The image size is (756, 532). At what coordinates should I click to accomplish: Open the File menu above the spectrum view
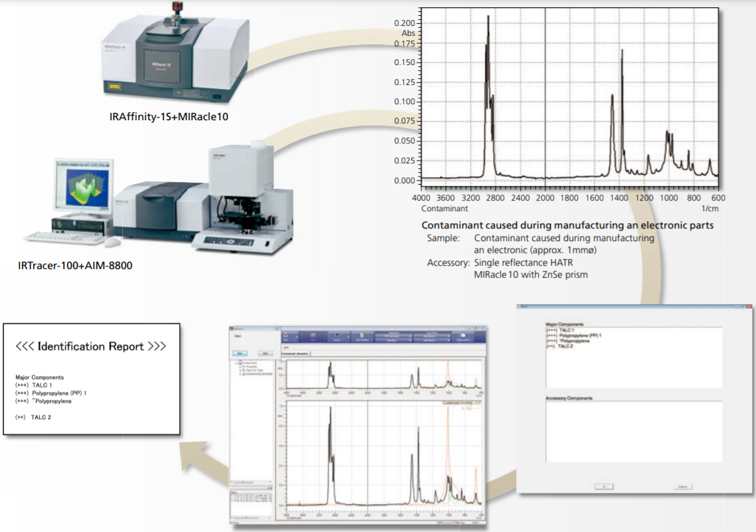coord(286,346)
